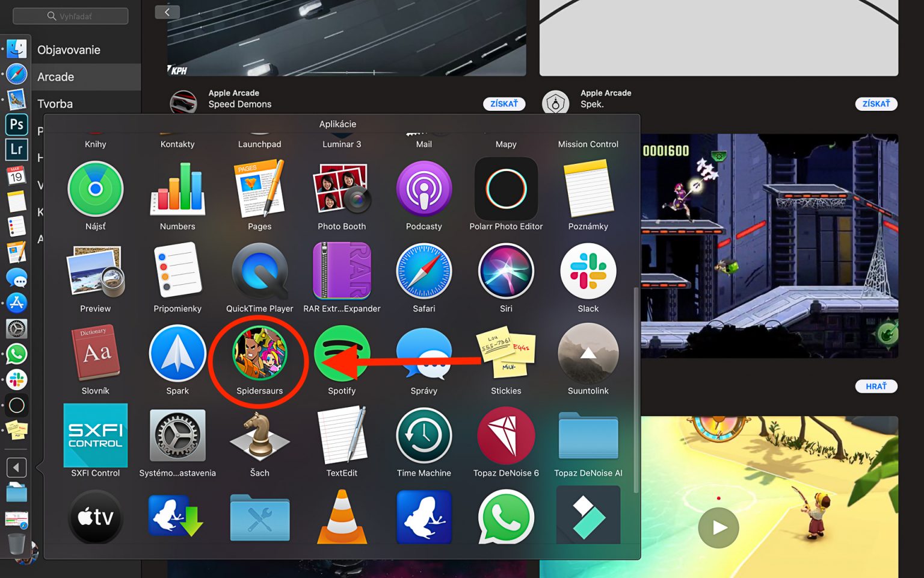
Task: Open TextEdit app
Action: [342, 436]
